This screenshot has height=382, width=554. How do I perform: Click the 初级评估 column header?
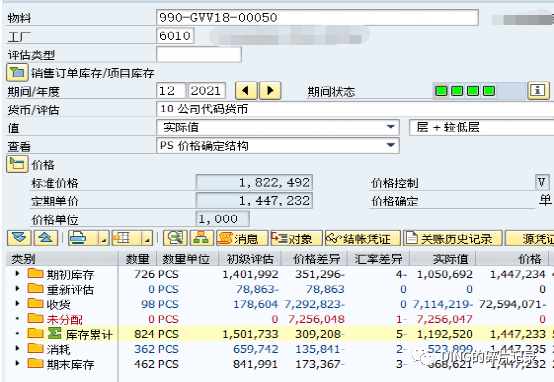(250, 259)
